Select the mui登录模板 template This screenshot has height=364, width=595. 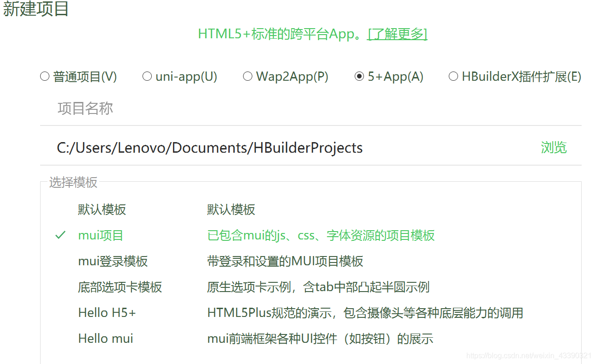pos(310,261)
